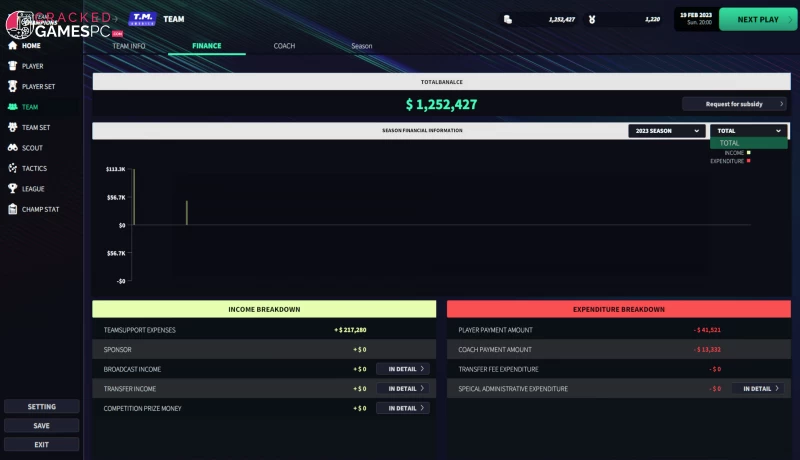The image size is (800, 460).
Task: Click the T.M. team logo badge
Action: pyautogui.click(x=143, y=19)
